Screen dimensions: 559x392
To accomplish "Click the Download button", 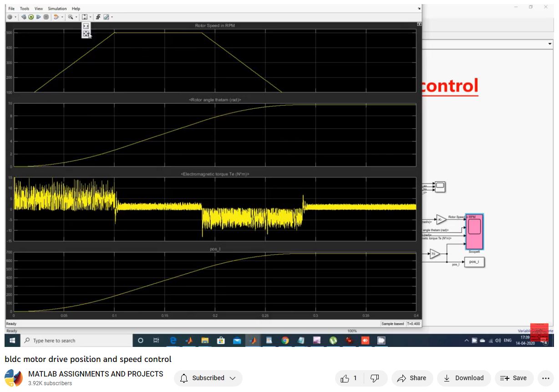I will click(x=463, y=378).
